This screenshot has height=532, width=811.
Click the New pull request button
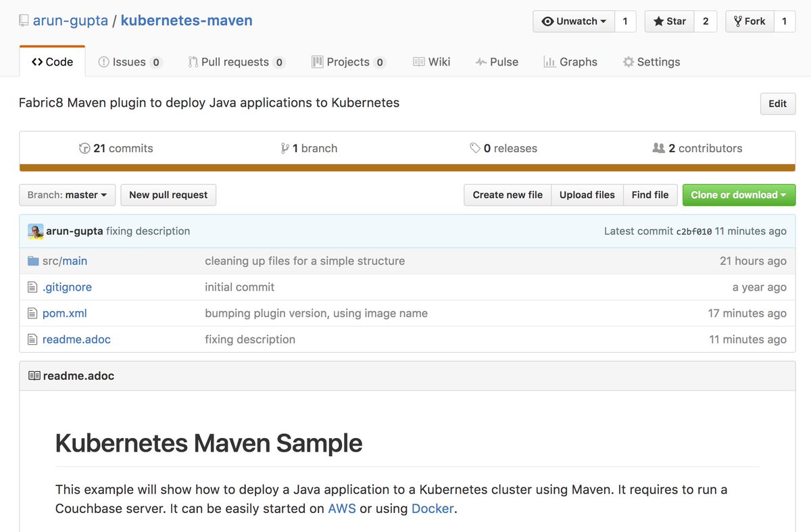coord(168,195)
